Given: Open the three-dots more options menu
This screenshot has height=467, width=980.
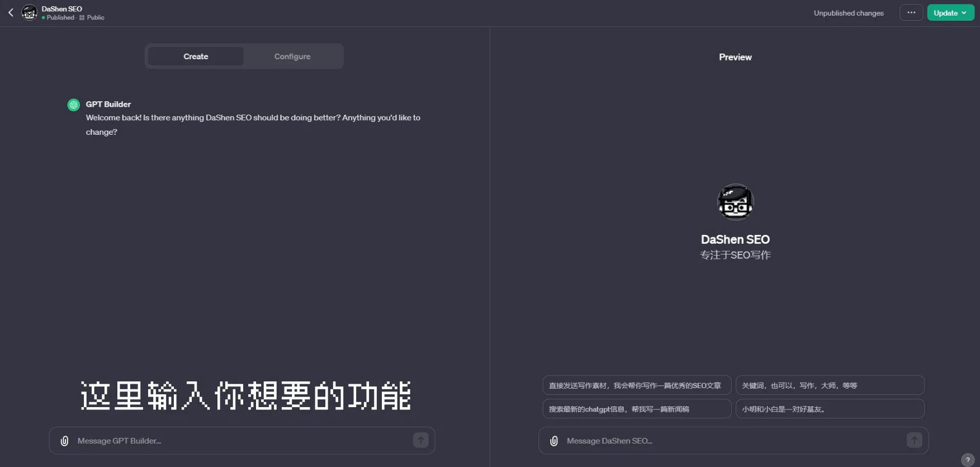Looking at the screenshot, I should click(x=911, y=12).
